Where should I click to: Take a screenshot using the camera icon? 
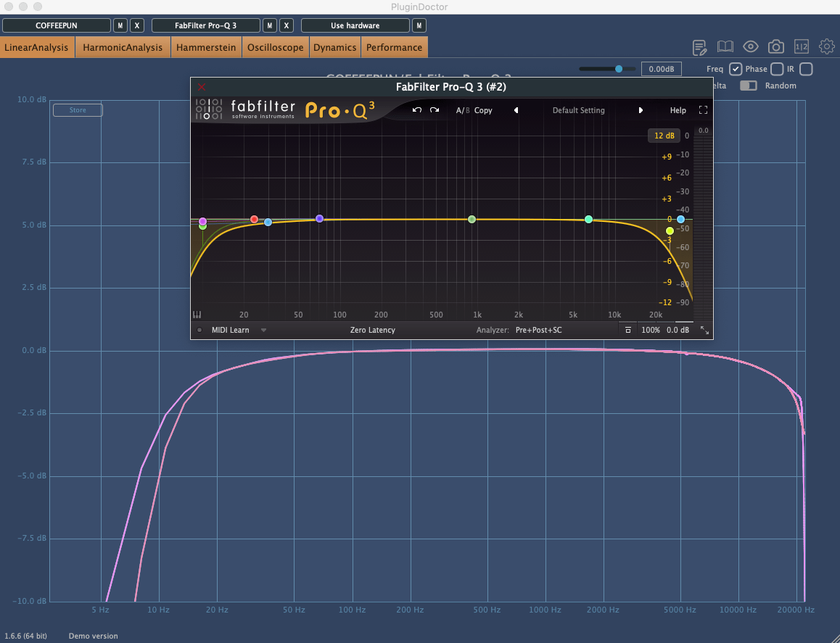[775, 46]
